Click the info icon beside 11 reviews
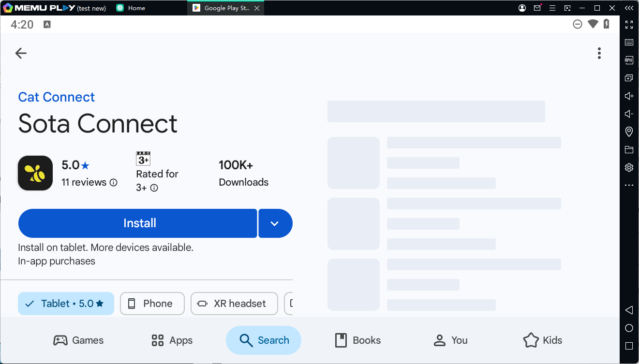Viewport: 639px width, 364px height. point(113,183)
